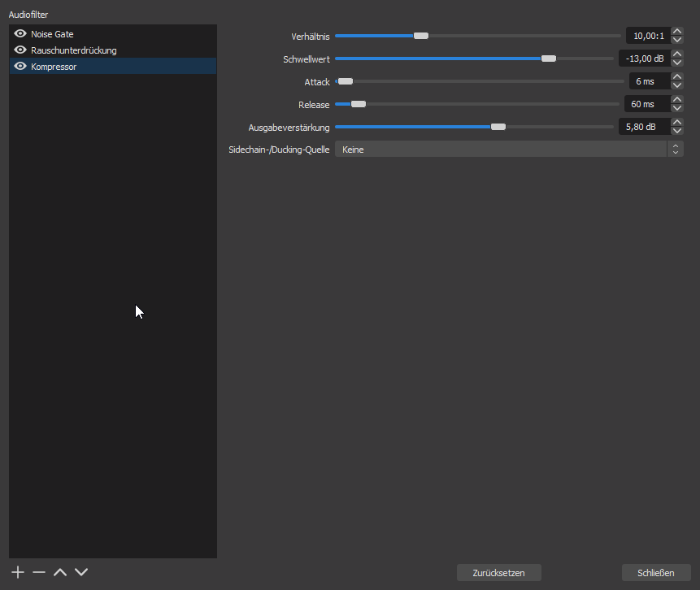This screenshot has width=700, height=590.
Task: Click the minus icon to remove filter
Action: 39,572
